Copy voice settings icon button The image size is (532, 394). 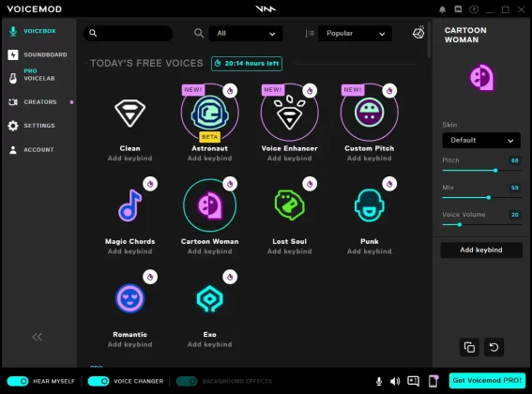(469, 347)
